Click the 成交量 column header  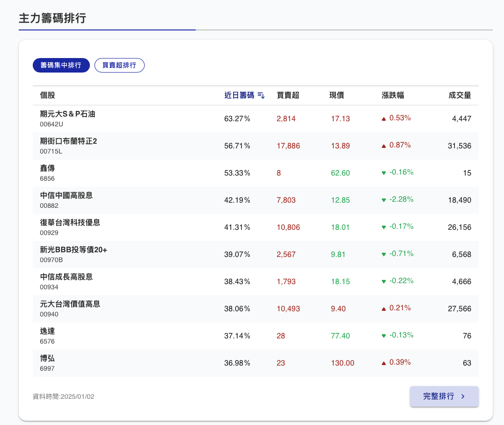460,95
